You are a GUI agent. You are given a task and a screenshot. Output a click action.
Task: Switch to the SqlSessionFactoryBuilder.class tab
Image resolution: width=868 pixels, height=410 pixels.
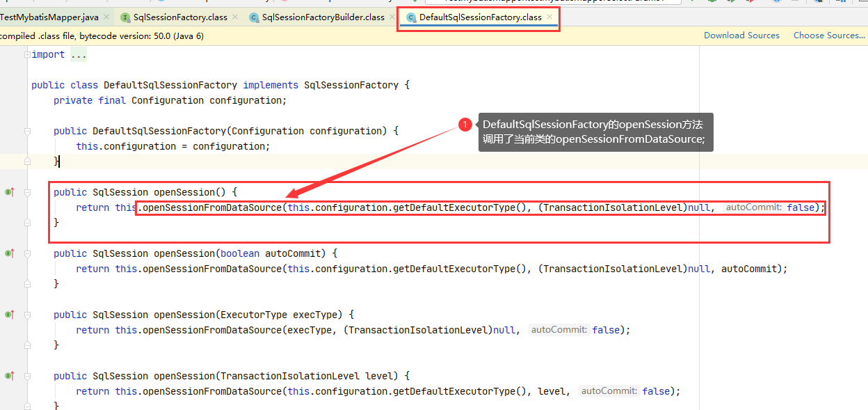click(323, 17)
